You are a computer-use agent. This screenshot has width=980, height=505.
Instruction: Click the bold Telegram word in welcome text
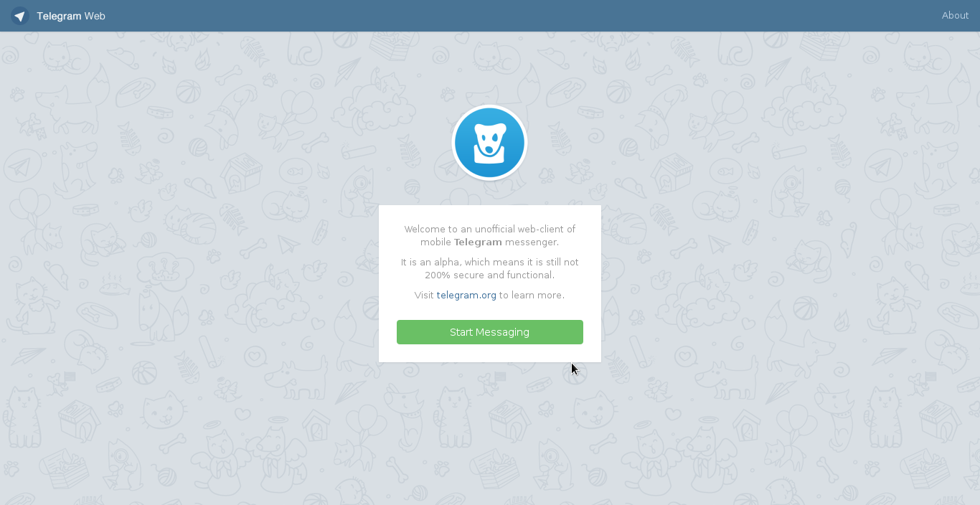pyautogui.click(x=478, y=242)
